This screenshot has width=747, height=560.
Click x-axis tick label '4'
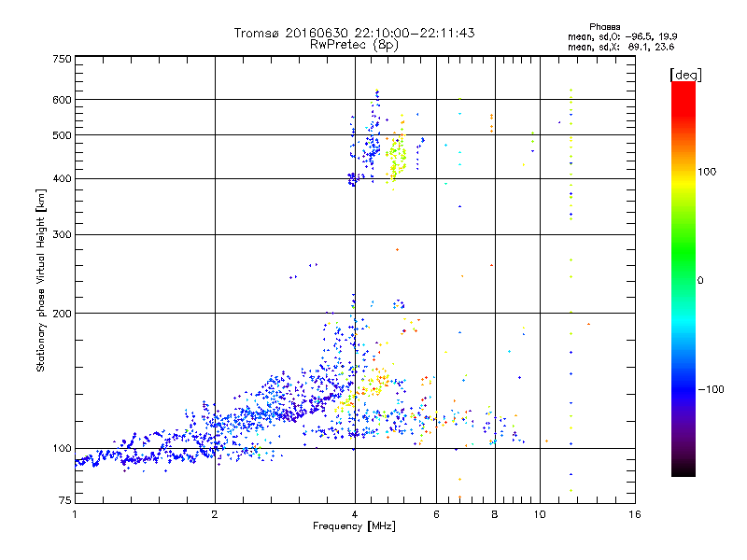click(x=355, y=514)
